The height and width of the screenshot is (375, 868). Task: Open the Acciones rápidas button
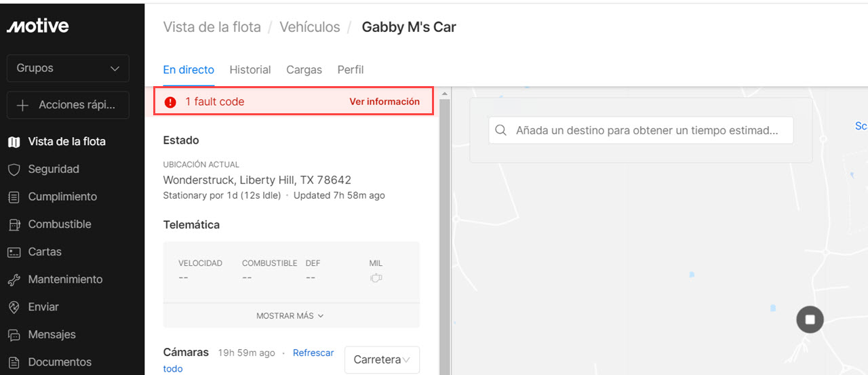(68, 105)
